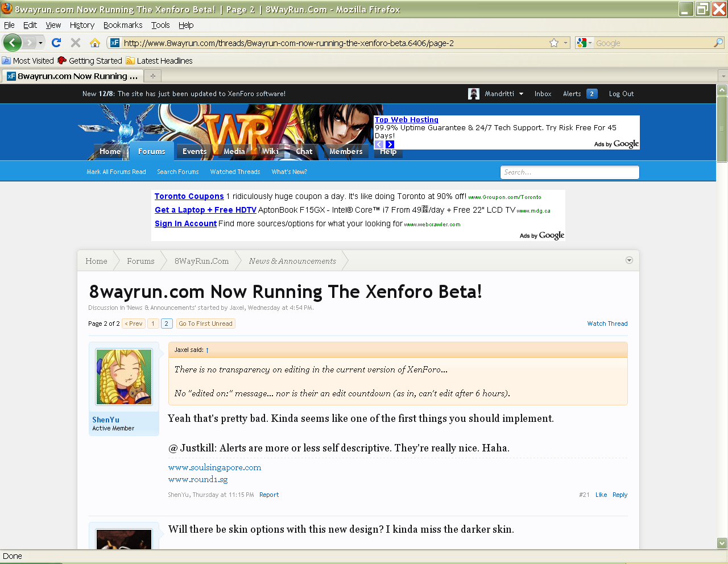Go to the Events site tab

pyautogui.click(x=195, y=151)
